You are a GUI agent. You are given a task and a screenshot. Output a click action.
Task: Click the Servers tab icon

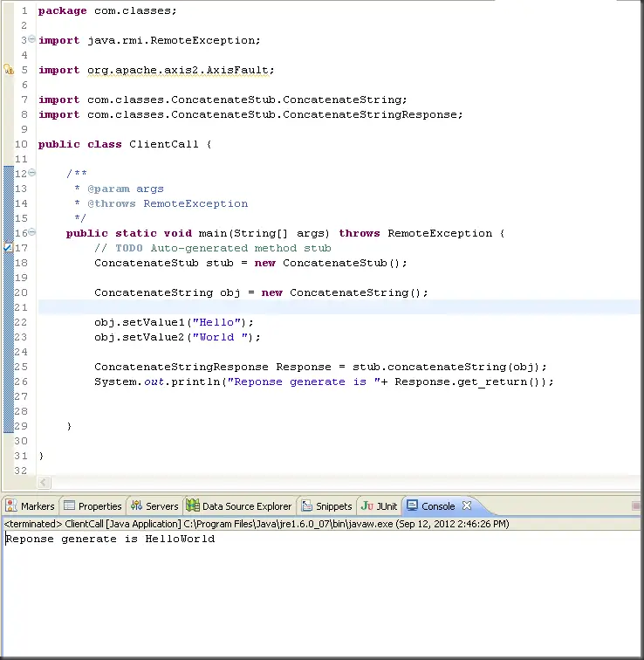coord(136,505)
